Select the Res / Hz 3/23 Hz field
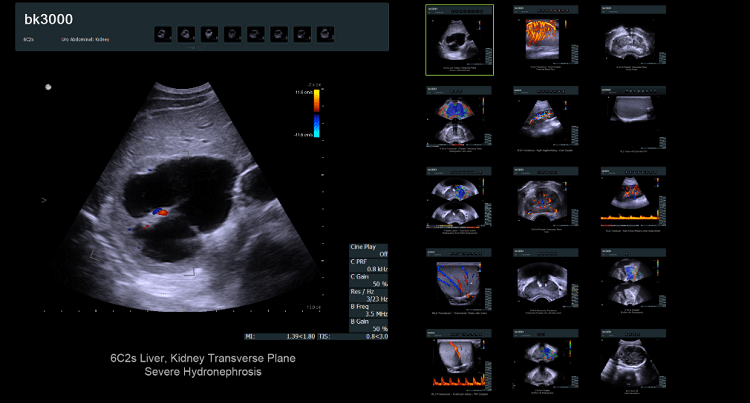This screenshot has height=403, width=750. pos(368,296)
